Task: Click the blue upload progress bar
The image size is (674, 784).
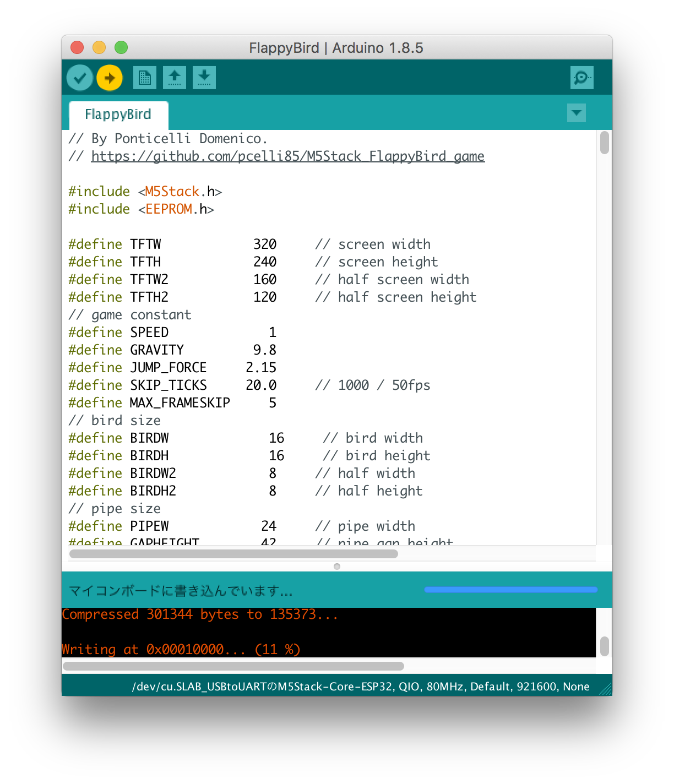Action: click(510, 589)
